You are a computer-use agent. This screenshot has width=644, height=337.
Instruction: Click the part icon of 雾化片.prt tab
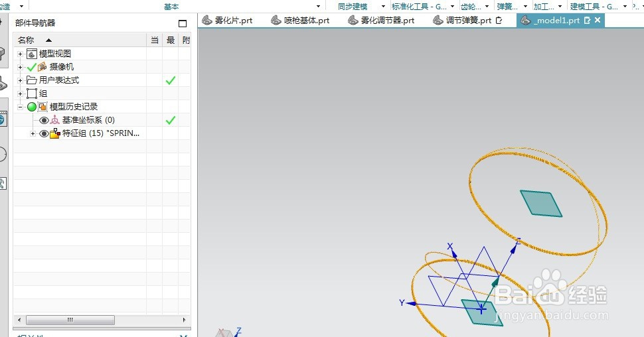pyautogui.click(x=207, y=20)
